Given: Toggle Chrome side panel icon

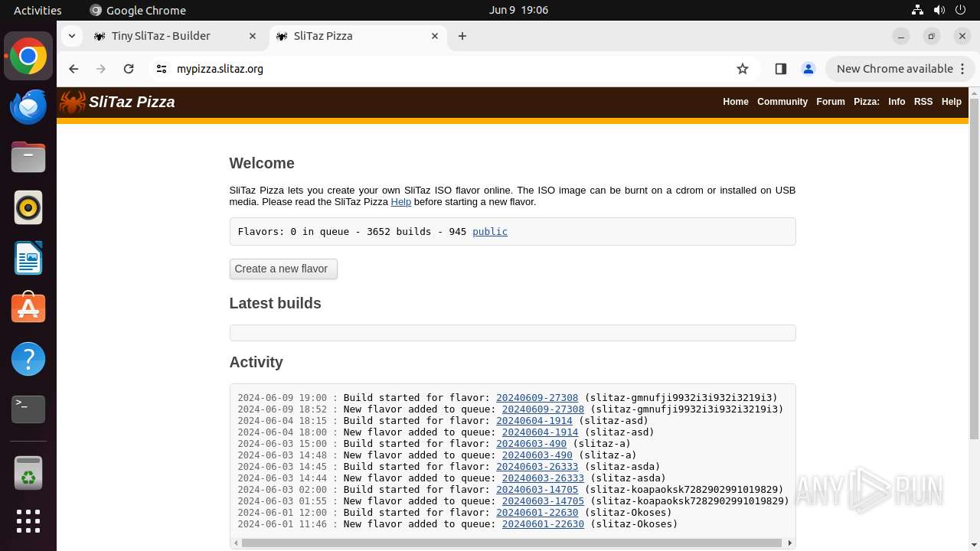Looking at the screenshot, I should [780, 69].
